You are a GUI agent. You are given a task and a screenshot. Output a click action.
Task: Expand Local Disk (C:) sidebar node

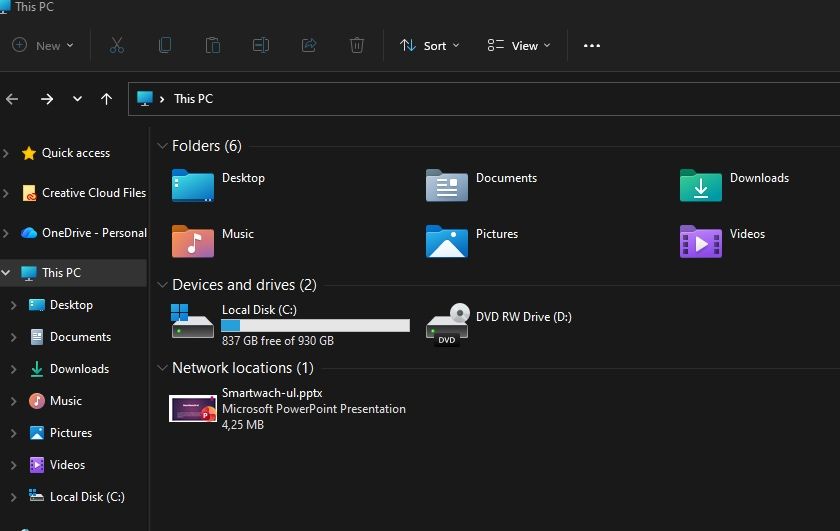coord(13,497)
